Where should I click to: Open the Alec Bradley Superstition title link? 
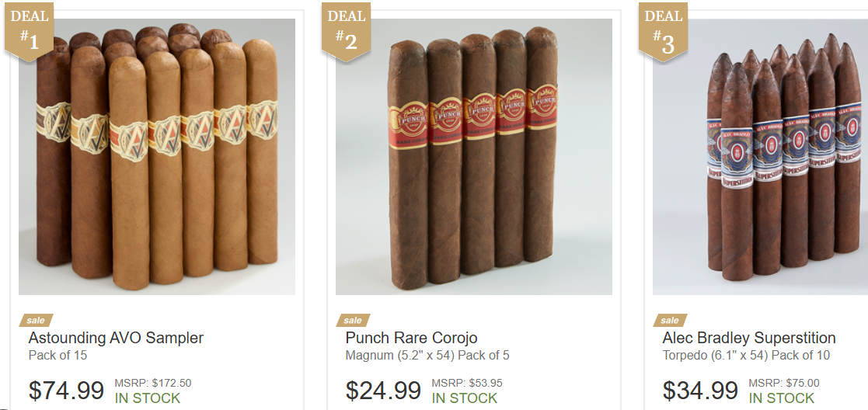(749, 338)
